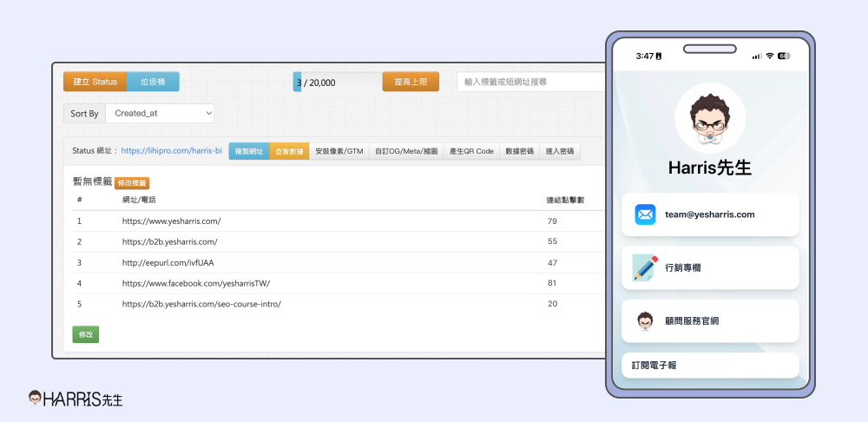This screenshot has width=868, height=422.
Task: Click the phone battery status icon
Action: pos(785,56)
